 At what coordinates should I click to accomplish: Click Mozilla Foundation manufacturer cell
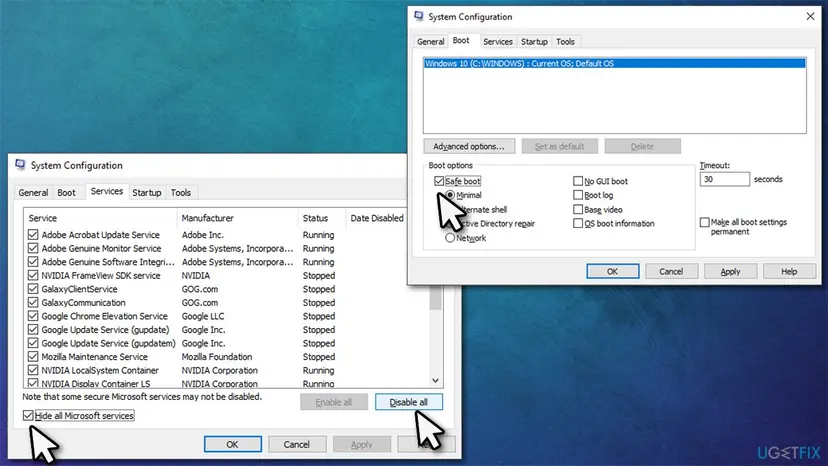pos(217,357)
